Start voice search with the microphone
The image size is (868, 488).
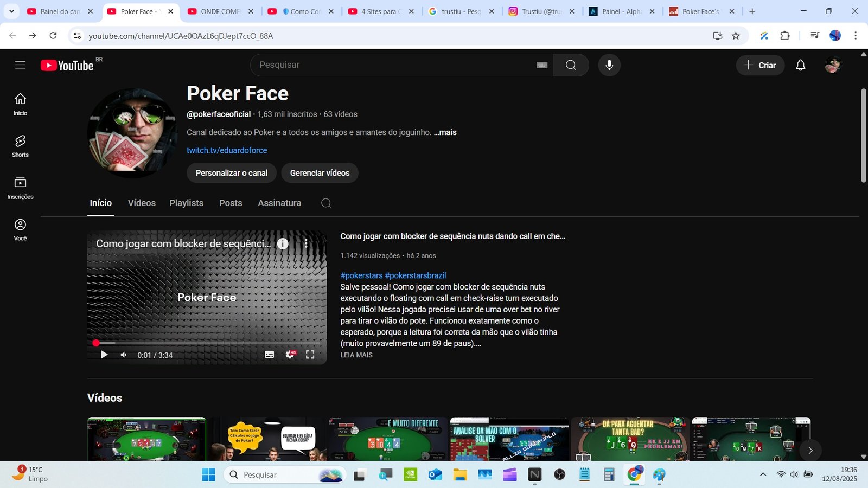click(609, 65)
